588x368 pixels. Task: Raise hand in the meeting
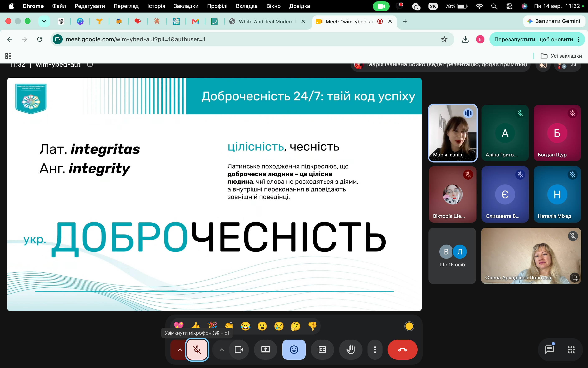[351, 349]
